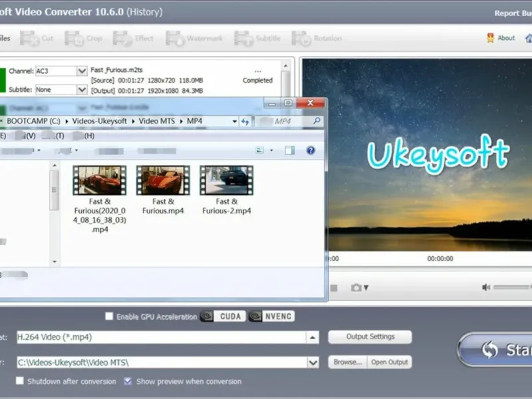This screenshot has height=399, width=532.
Task: Open the Watermark tool
Action: [x=194, y=39]
